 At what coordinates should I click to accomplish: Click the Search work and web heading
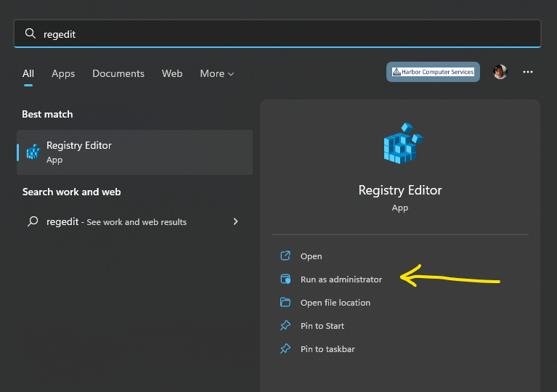(71, 192)
